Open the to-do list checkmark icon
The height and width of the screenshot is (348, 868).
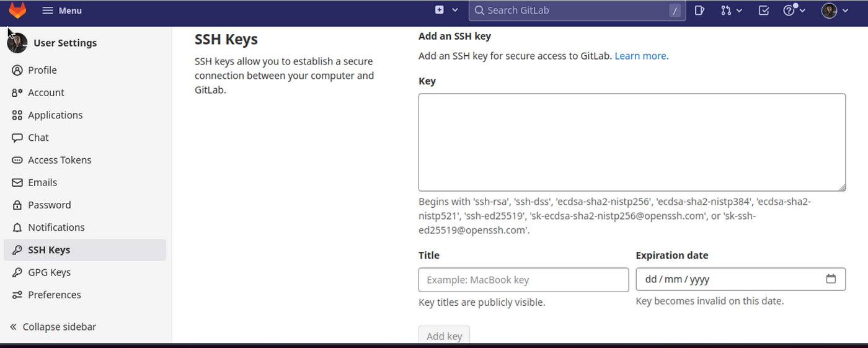(x=764, y=11)
